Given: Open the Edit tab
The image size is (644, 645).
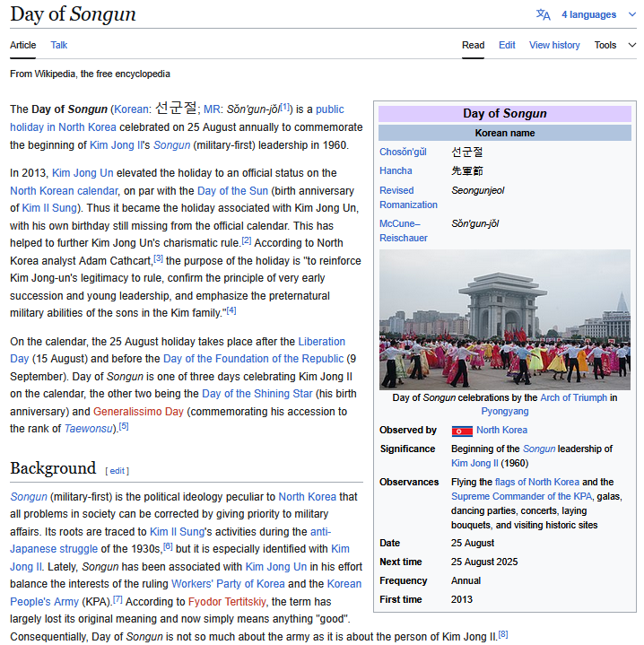Looking at the screenshot, I should [x=507, y=45].
